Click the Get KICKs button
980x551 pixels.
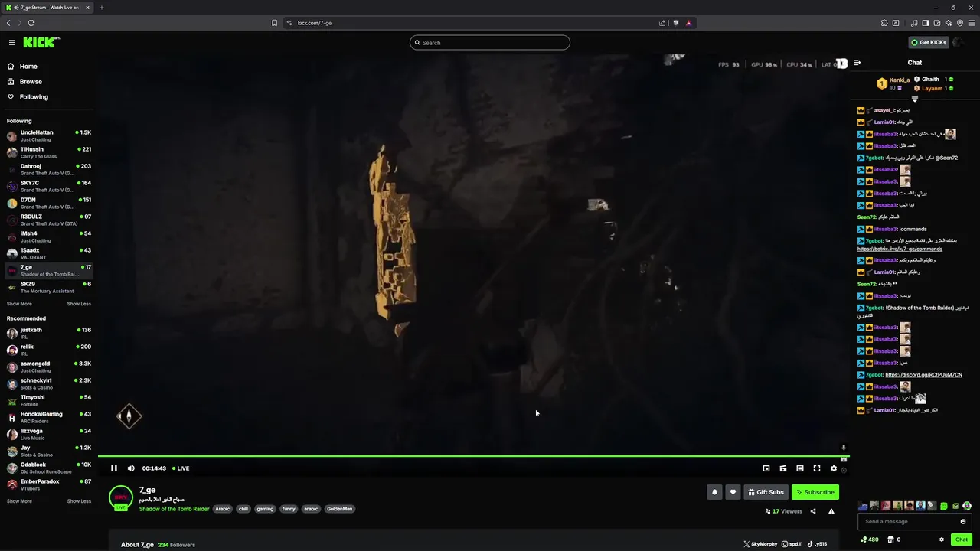pyautogui.click(x=929, y=43)
